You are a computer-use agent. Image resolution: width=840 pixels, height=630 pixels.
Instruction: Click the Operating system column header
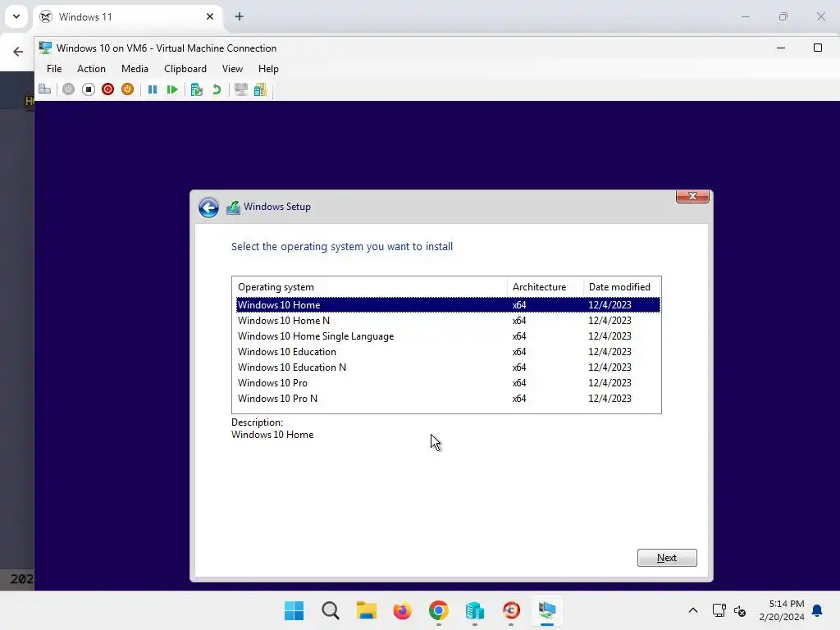tap(370, 286)
